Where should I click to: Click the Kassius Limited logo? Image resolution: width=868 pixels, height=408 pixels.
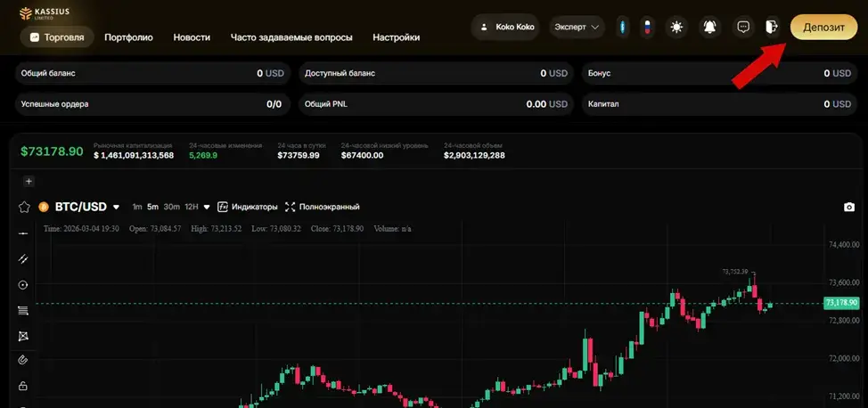pos(45,13)
